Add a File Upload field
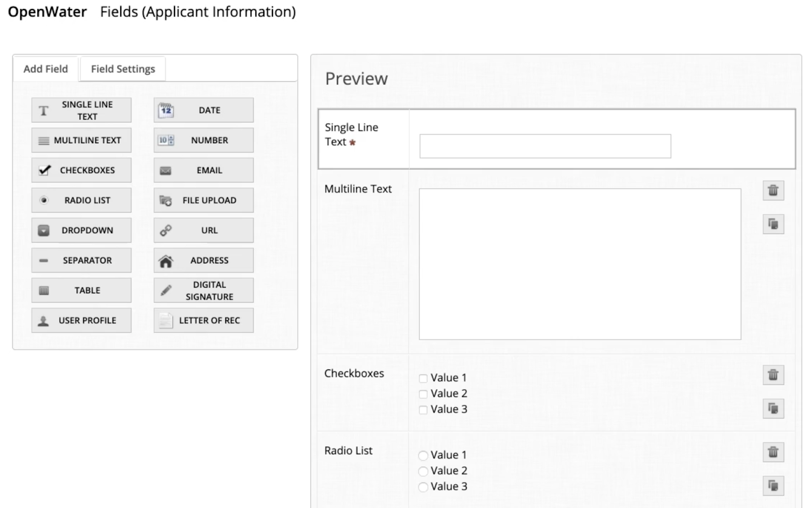Image resolution: width=812 pixels, height=508 pixels. [202, 200]
